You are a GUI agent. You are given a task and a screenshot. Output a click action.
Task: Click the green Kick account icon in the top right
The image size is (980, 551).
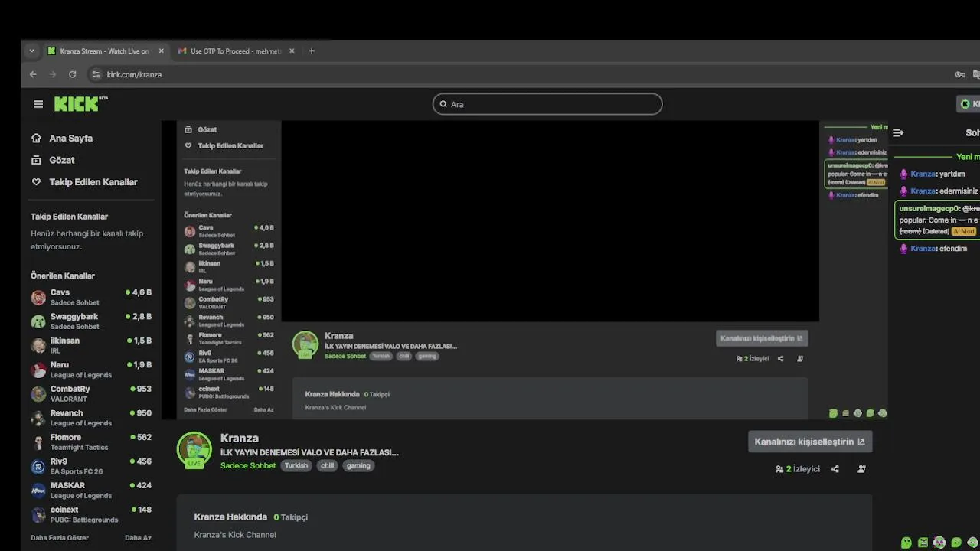(x=965, y=104)
